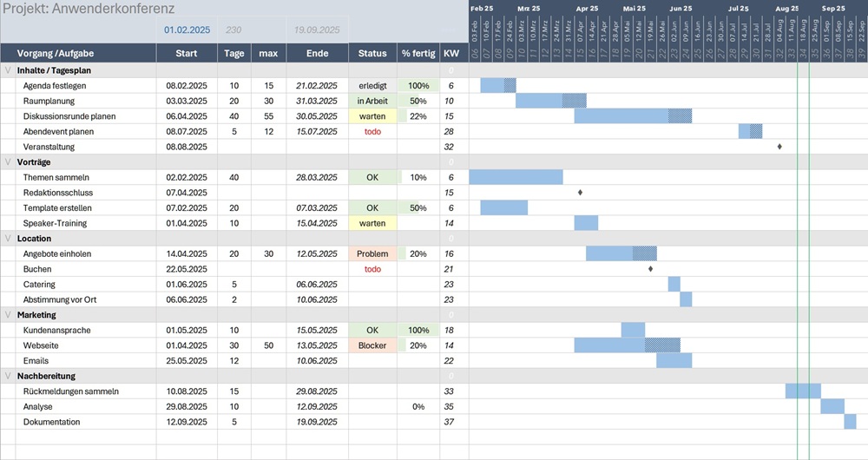Select the project end date 19.09.2025
This screenshot has width=868, height=460.
(x=317, y=30)
